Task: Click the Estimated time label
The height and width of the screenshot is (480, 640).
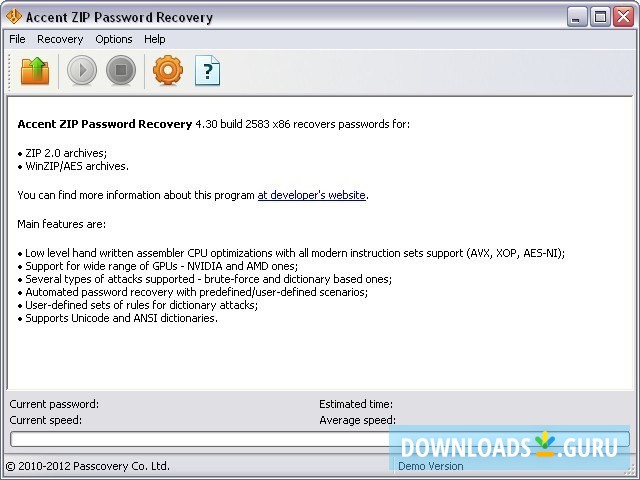Action: click(x=356, y=404)
